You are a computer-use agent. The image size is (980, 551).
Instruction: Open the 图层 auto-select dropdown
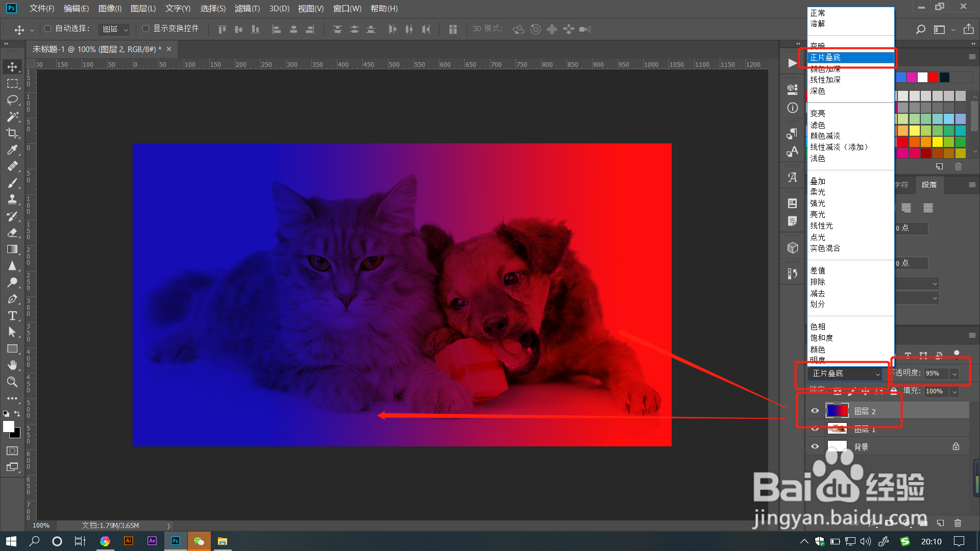tap(114, 29)
